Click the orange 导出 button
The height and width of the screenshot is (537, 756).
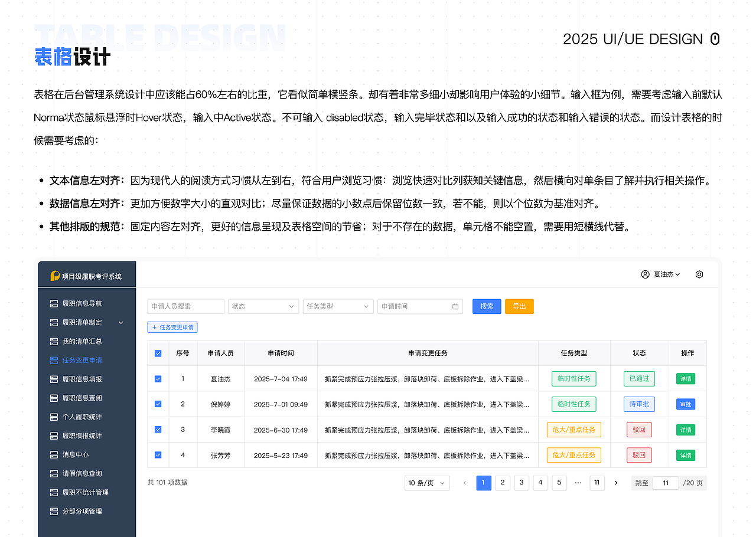point(519,306)
